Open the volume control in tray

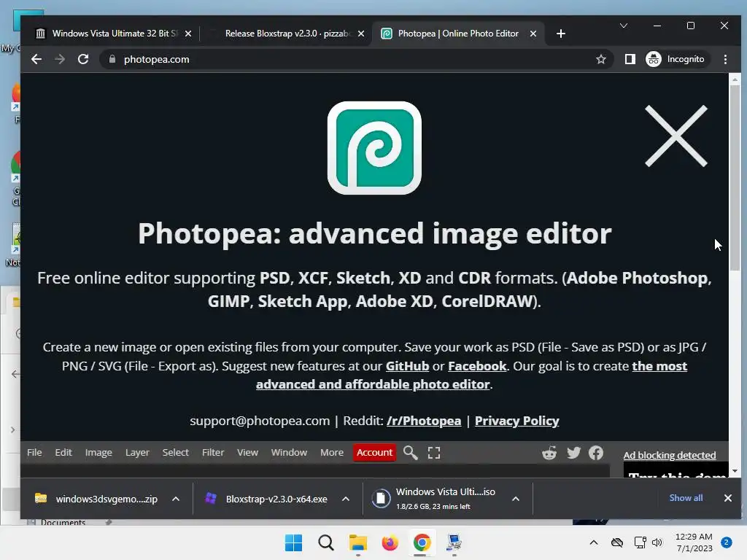[657, 542]
